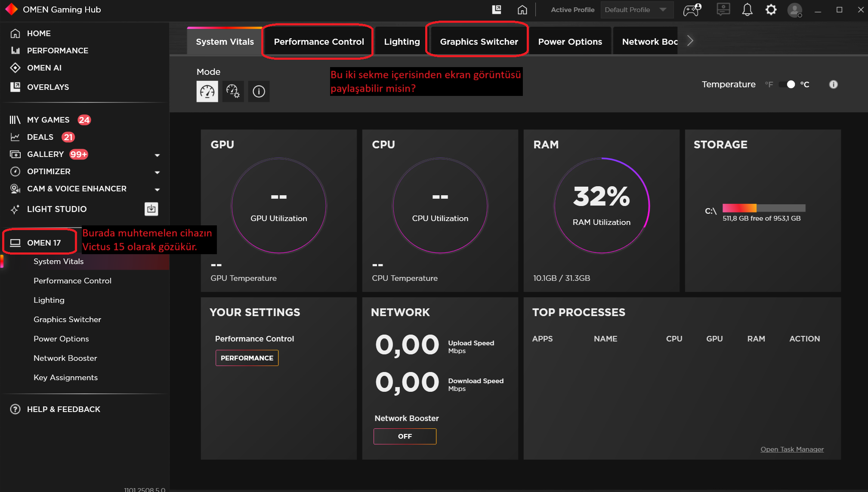Click the Light Studio download icon
This screenshot has height=492, width=868.
click(x=151, y=209)
